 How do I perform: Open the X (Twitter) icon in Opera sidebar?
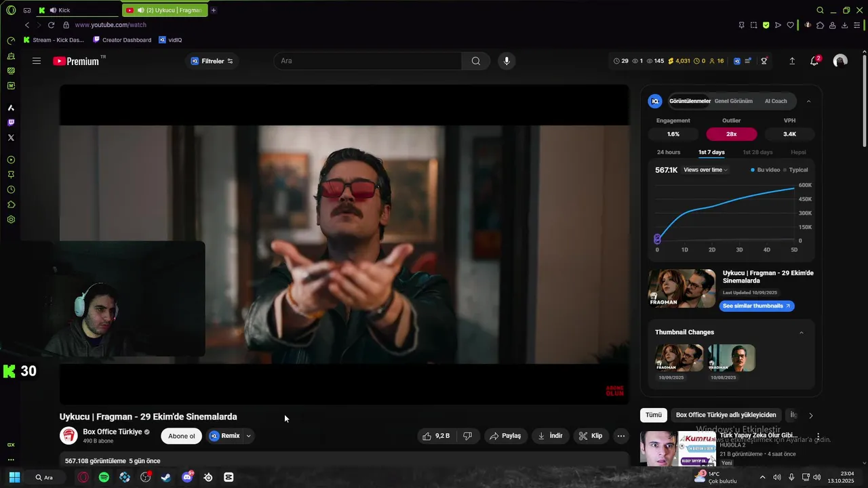pyautogui.click(x=11, y=138)
